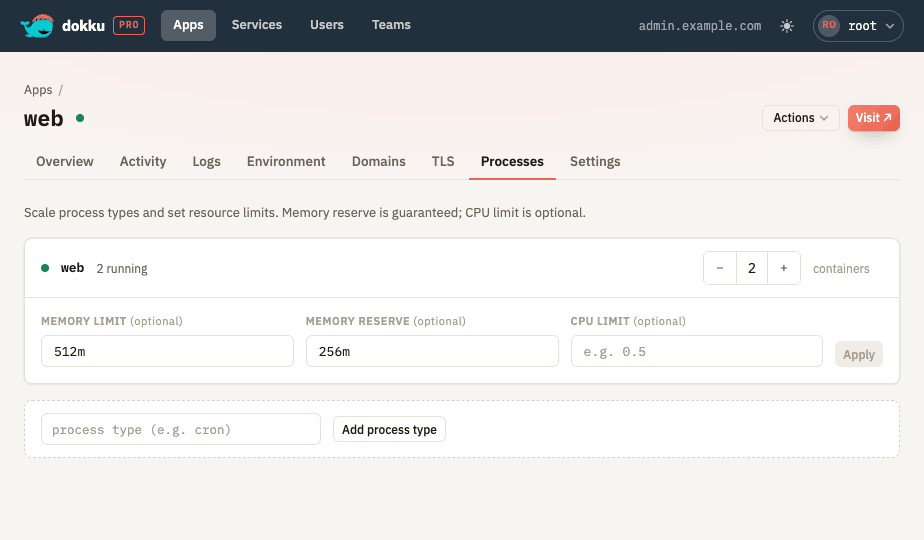Toggle the light/dark theme sun icon
Image resolution: width=924 pixels, height=540 pixels.
pyautogui.click(x=787, y=26)
